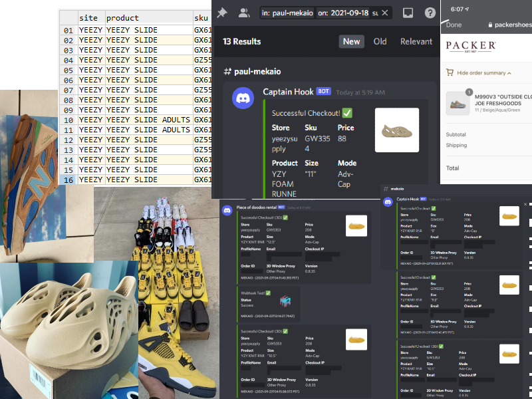Click the BOT badge next to Captain Hook, 5:19 AM
Viewport: 532px width, 399px height.
coord(323,91)
